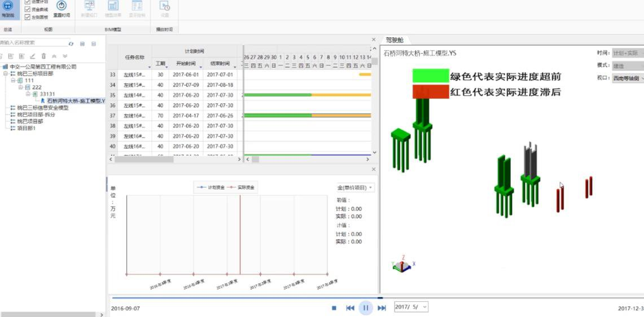644x317 pixels.
Task: Click the document icon left of the pencil icon
Action: [21, 56]
